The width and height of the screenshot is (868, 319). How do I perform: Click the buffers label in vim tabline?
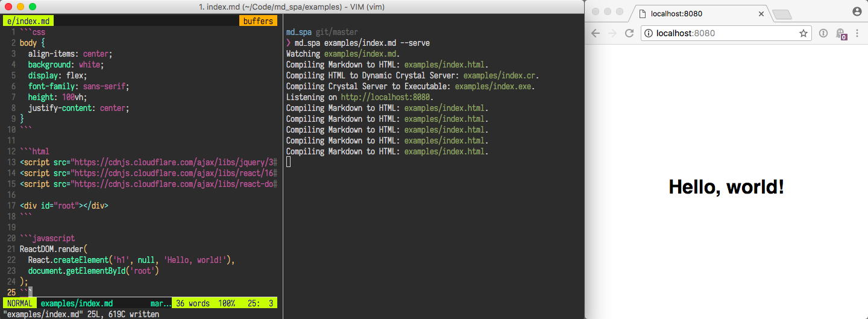(258, 21)
